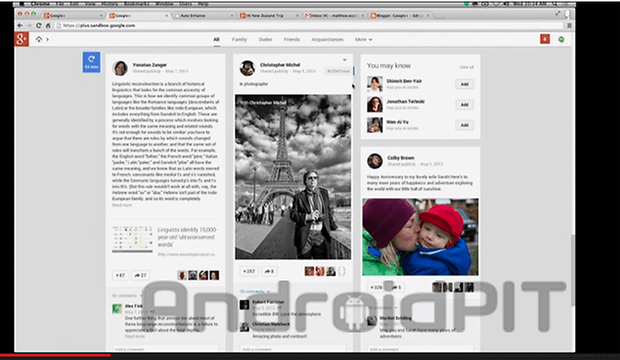Expand the arrow beside the Home icon
The height and width of the screenshot is (360, 620).
(x=47, y=39)
